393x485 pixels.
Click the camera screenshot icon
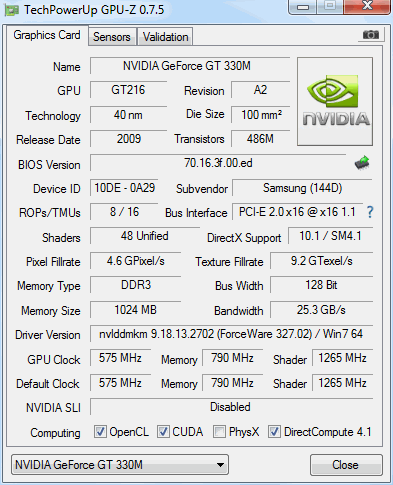click(371, 35)
